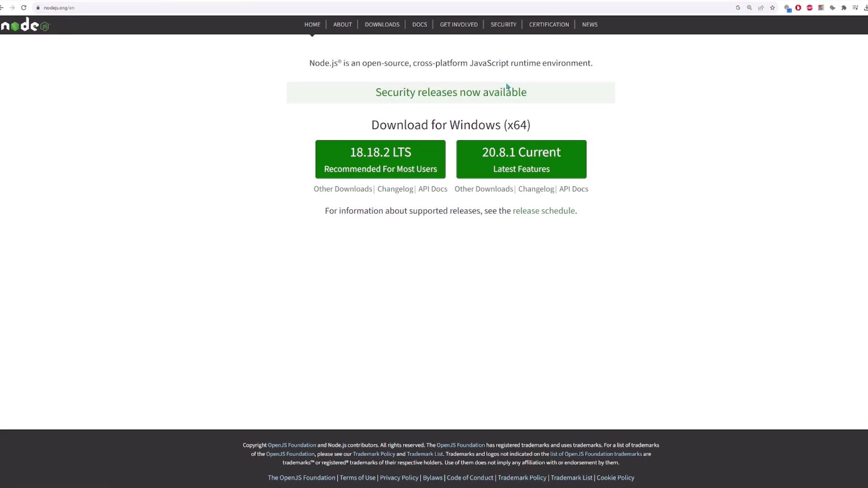Image resolution: width=868 pixels, height=488 pixels.
Task: Click the site lock icon in address bar
Action: [x=38, y=8]
